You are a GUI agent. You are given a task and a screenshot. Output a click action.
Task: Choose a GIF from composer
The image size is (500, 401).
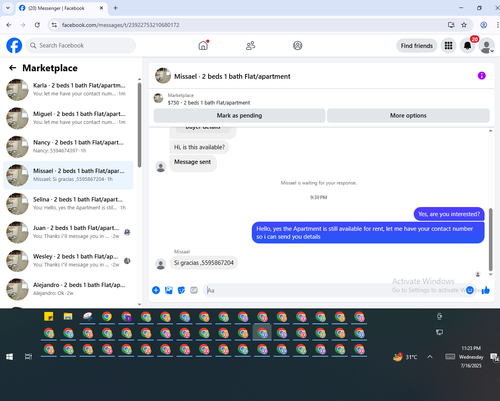[x=194, y=290]
